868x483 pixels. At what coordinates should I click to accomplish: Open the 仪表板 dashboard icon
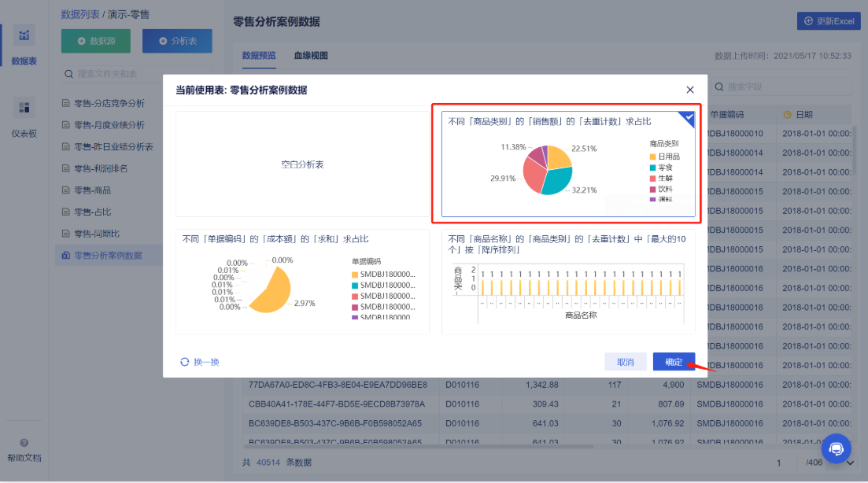coord(24,107)
